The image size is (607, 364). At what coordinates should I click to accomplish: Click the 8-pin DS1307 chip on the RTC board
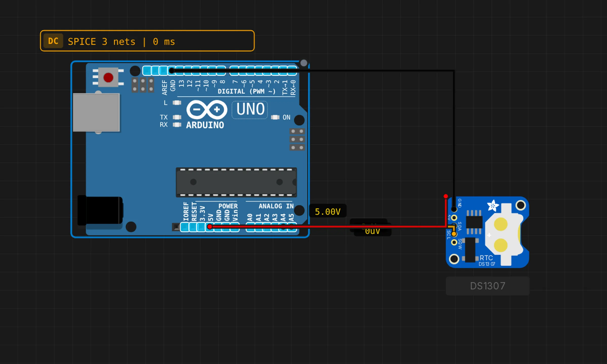coord(474,222)
